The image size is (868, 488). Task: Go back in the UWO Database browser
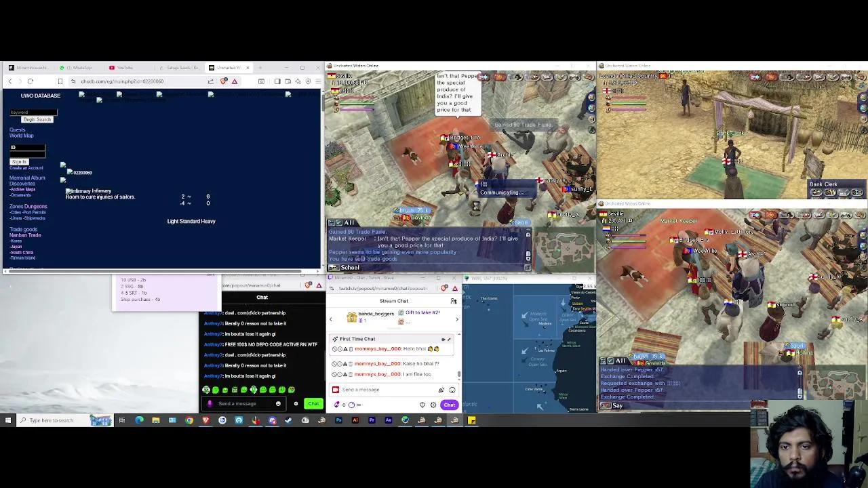click(9, 81)
